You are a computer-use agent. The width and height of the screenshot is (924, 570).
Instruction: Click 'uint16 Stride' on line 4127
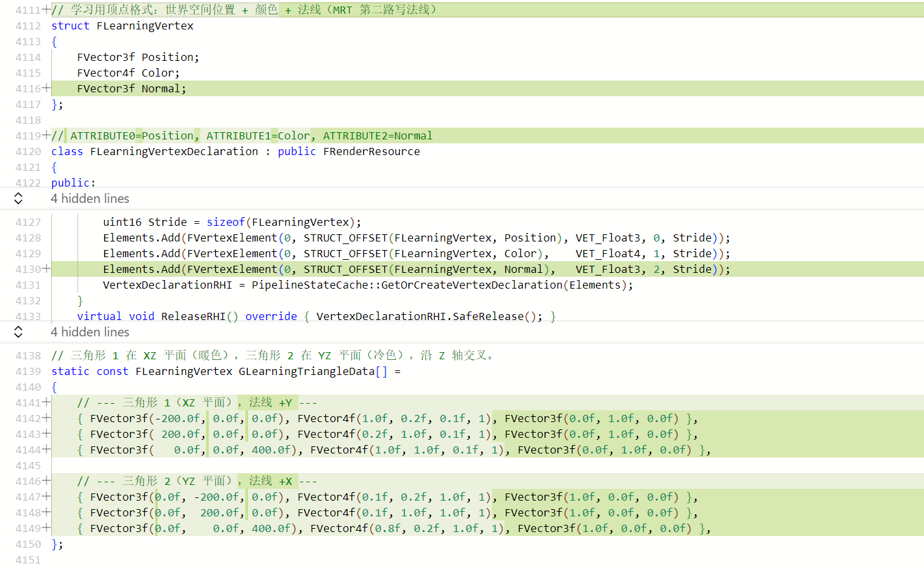point(145,222)
